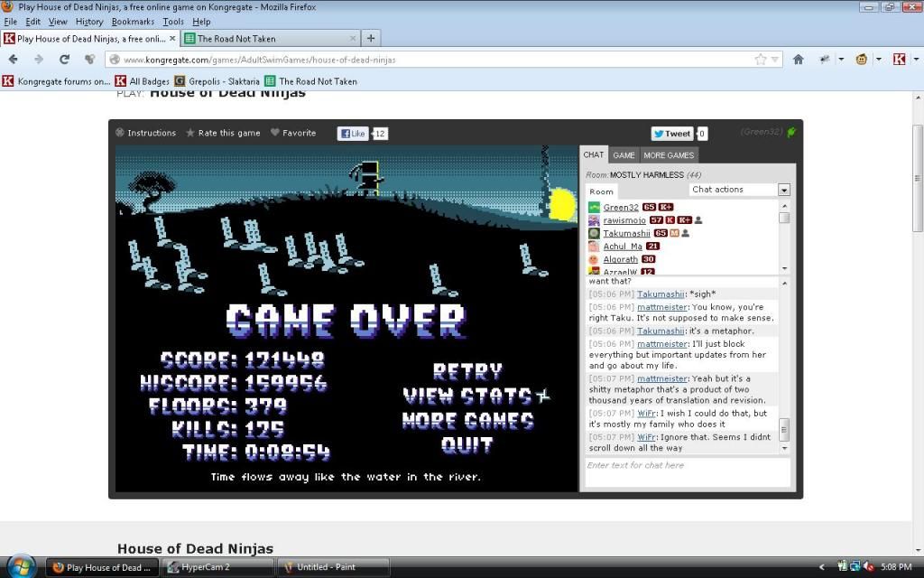Click the person icon next to Takumashii

pyautogui.click(x=686, y=233)
